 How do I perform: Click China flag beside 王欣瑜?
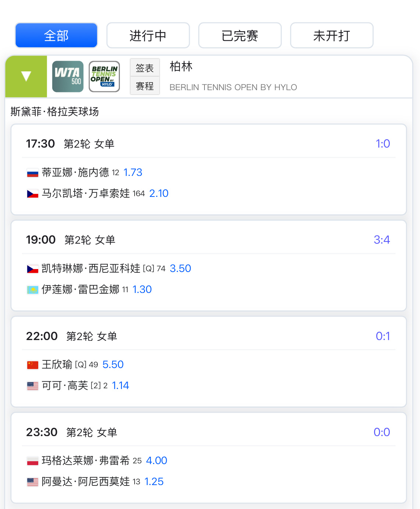pos(33,365)
